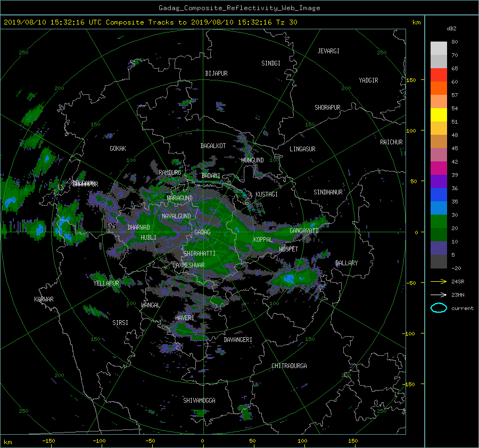Image resolution: width=479 pixels, height=448 pixels.
Task: Click the BIJAPUR city label
Action: [216, 74]
